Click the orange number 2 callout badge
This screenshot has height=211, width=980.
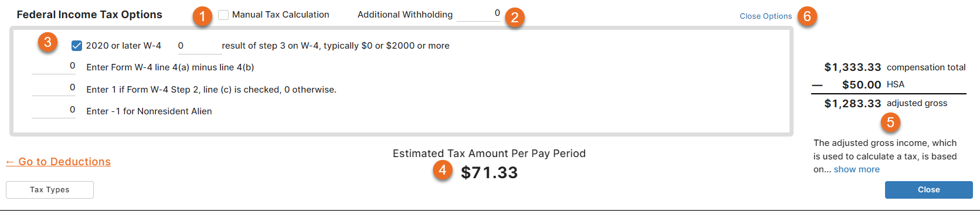coord(515,18)
